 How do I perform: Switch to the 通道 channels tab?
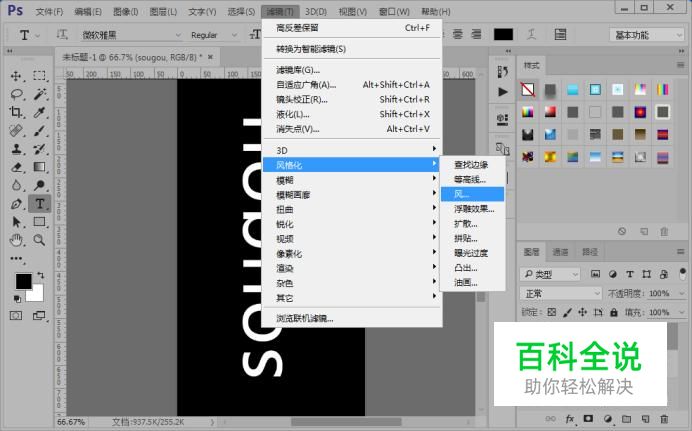pos(560,252)
